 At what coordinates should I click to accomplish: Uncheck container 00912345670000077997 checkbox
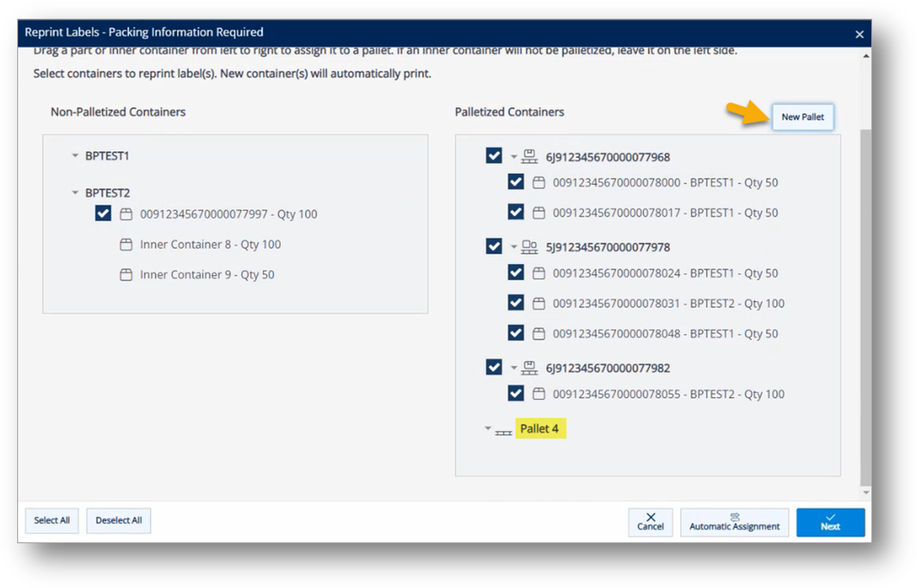pyautogui.click(x=103, y=214)
